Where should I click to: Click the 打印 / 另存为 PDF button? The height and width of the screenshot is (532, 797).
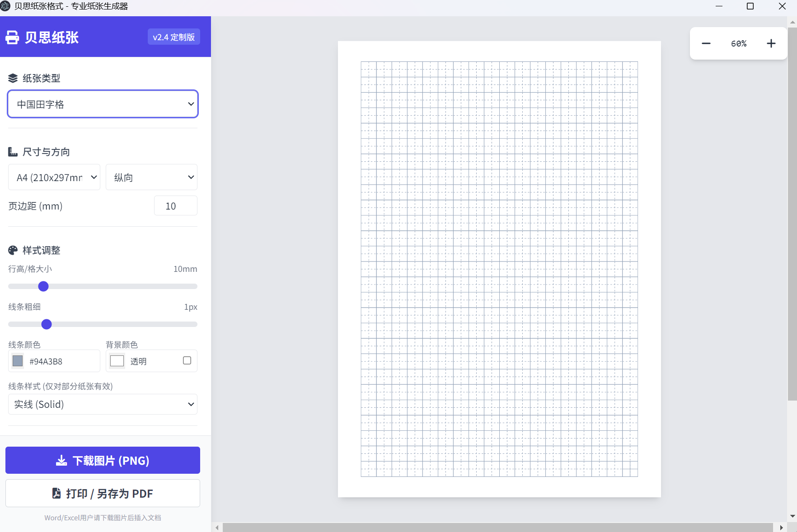(103, 493)
